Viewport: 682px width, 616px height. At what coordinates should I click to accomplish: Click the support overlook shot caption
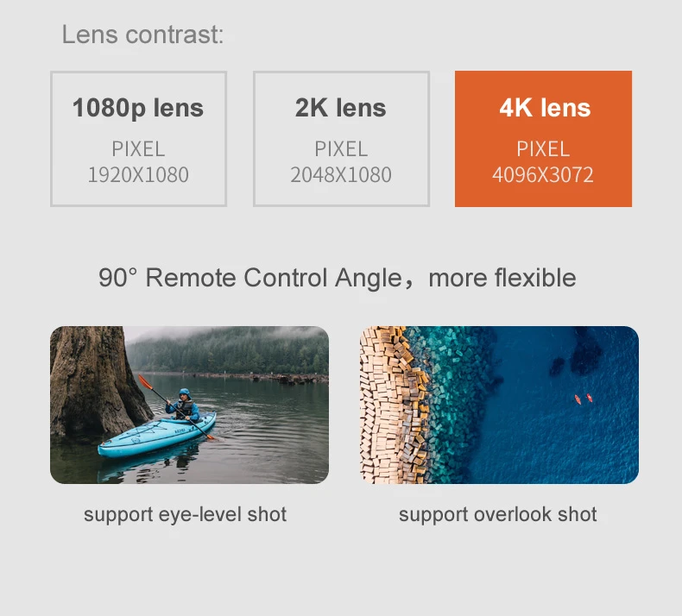pos(497,514)
